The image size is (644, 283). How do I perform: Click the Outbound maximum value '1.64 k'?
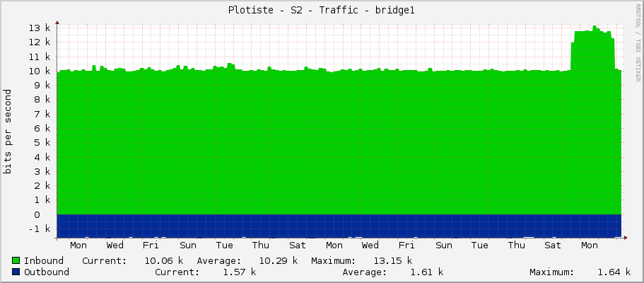pos(614,272)
